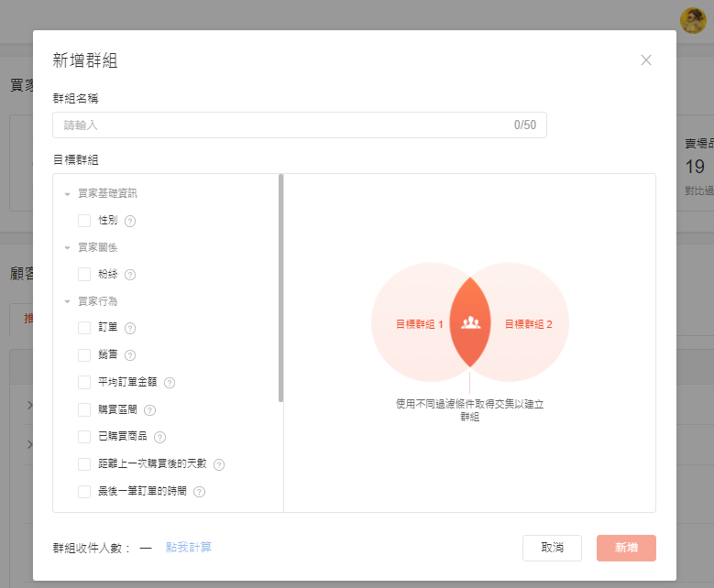Enable the 平均訂單金額 checkbox

(84, 382)
